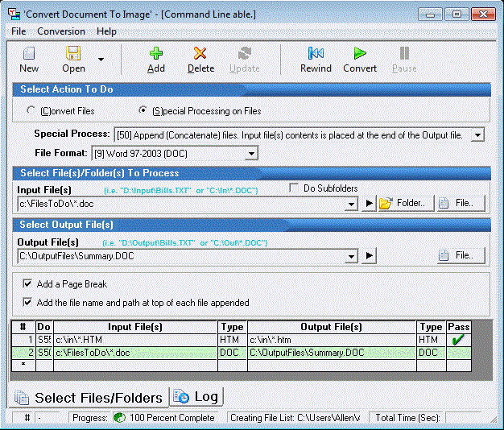Select the (C)onvert Files radio button
This screenshot has height=430, width=504.
click(x=31, y=110)
